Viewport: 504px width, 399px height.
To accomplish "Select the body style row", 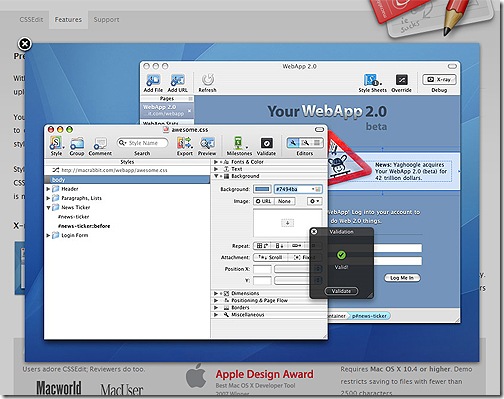I will pyautogui.click(x=127, y=180).
